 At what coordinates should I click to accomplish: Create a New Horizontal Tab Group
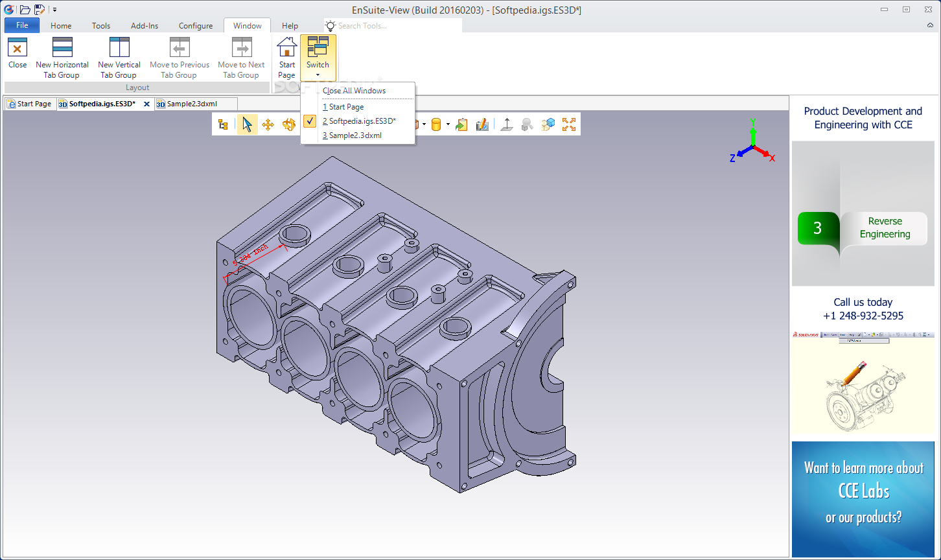(x=62, y=58)
